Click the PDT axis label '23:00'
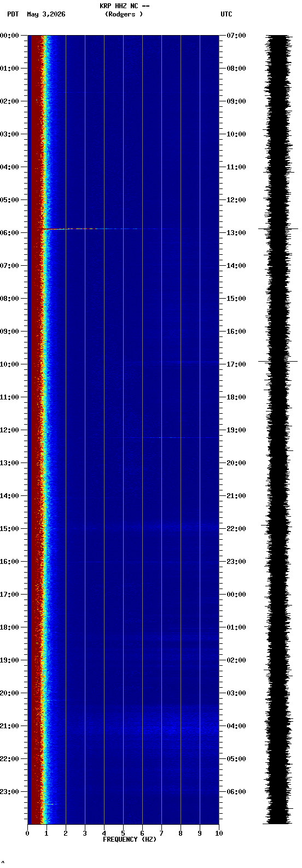The width and height of the screenshot is (302, 868). (9, 792)
